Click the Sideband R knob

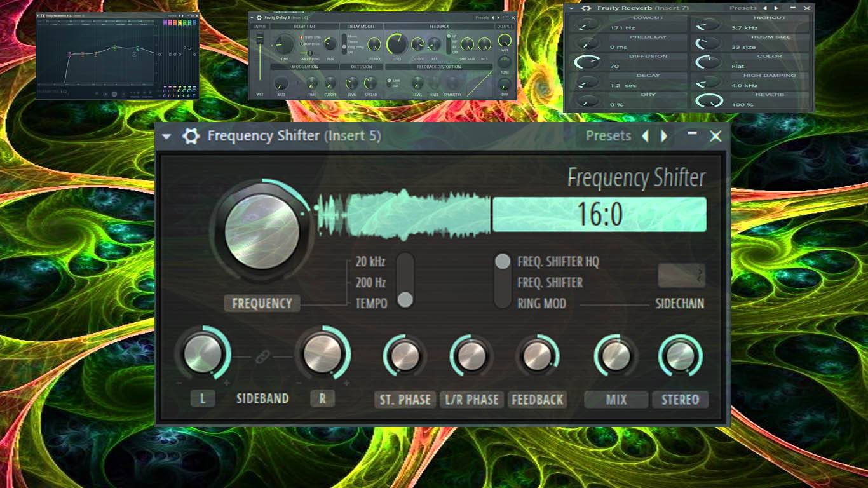pyautogui.click(x=323, y=355)
